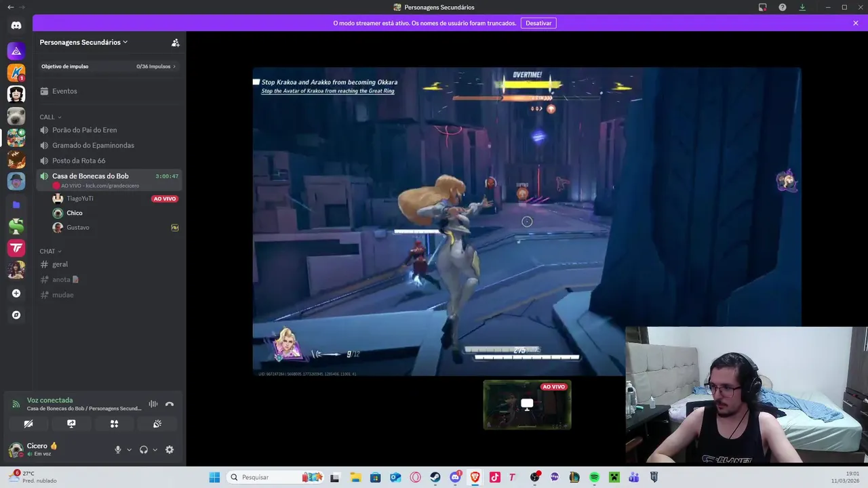Select Casa de Bonecas do Bob channel
The height and width of the screenshot is (488, 868).
(x=108, y=180)
